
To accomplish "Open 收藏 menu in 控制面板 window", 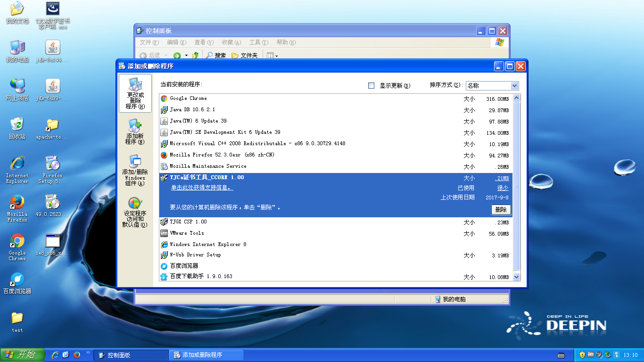I will click(231, 42).
